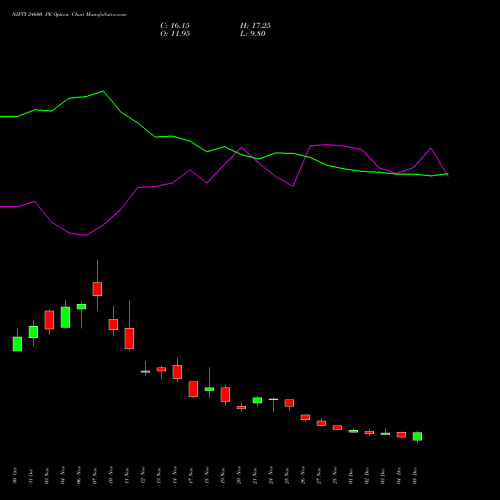Click the high value H: 17.25
The height and width of the screenshot is (500, 500).
click(255, 26)
